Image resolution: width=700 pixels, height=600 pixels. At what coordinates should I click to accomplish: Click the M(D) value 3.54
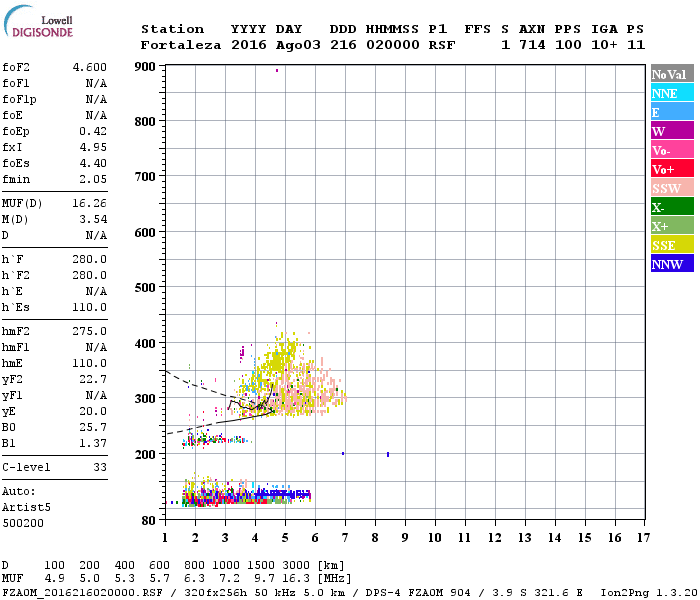tap(93, 219)
